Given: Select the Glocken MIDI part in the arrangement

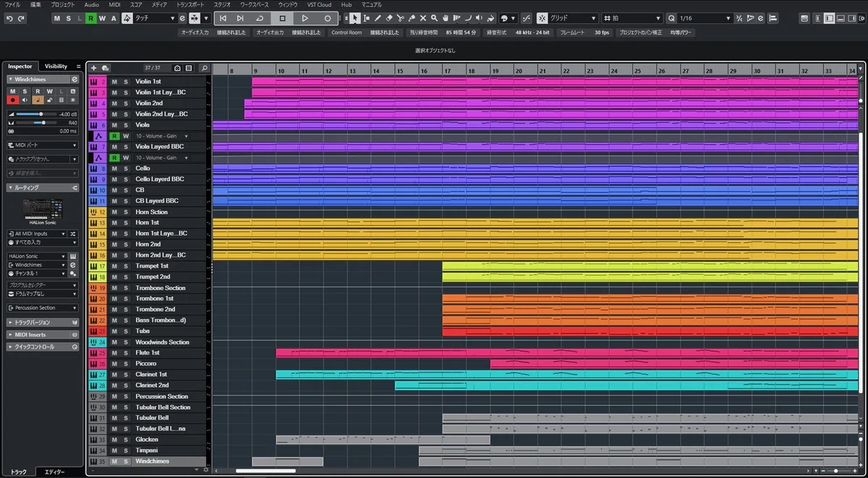Looking at the screenshot, I should 383,440.
